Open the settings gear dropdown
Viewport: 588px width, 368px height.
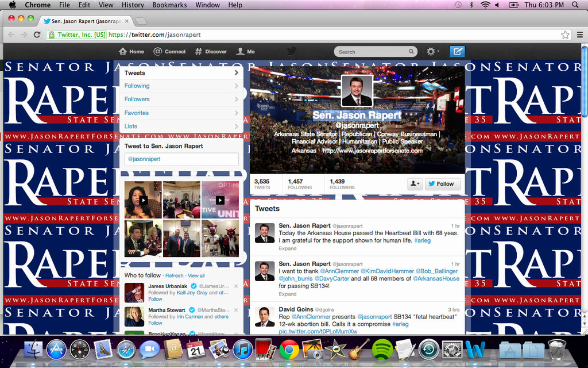[433, 52]
